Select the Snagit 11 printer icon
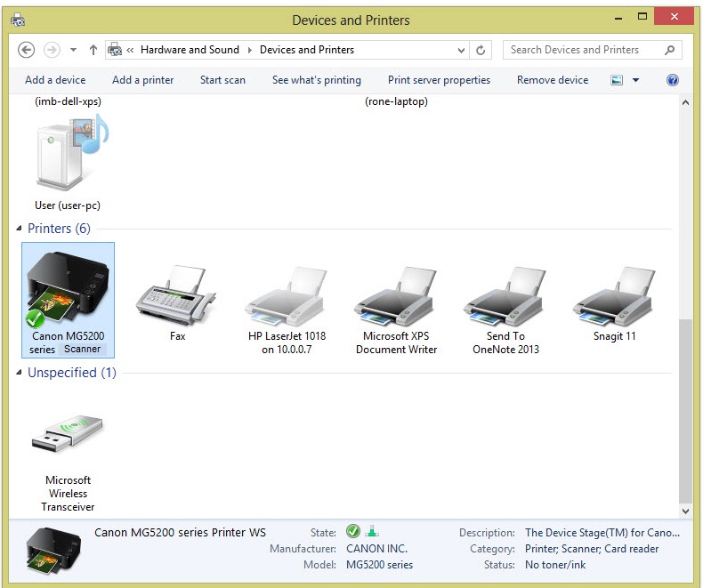The width and height of the screenshot is (703, 588). (614, 296)
